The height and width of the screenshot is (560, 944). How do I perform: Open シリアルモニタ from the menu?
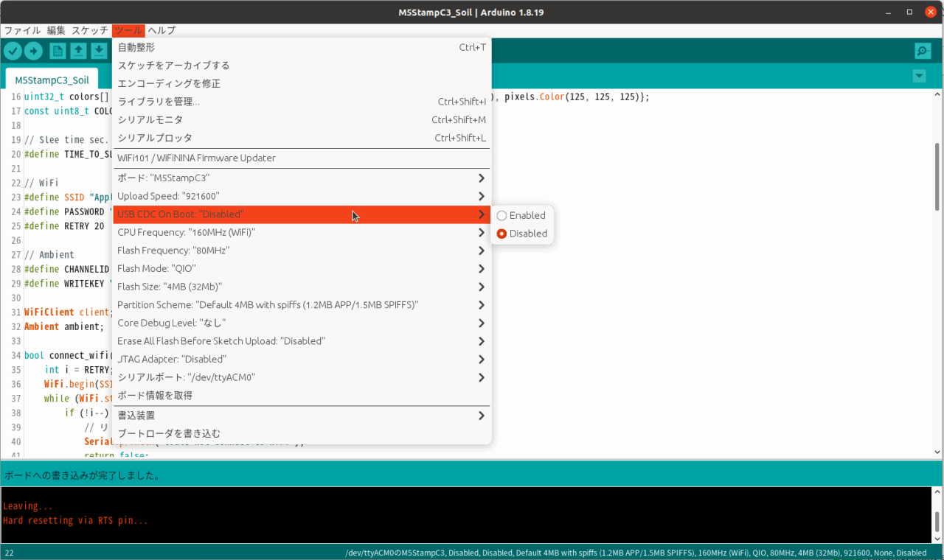tap(302, 119)
